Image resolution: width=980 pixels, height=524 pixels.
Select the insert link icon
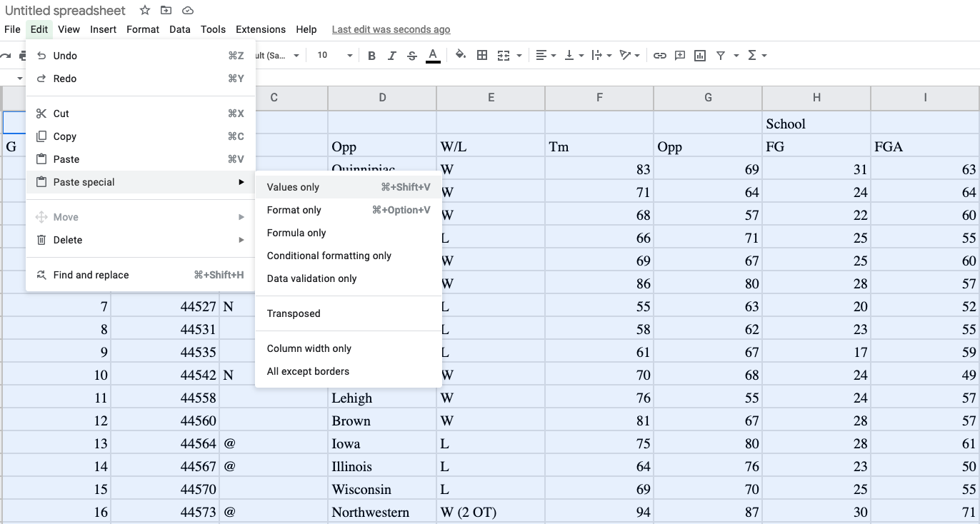pyautogui.click(x=660, y=55)
